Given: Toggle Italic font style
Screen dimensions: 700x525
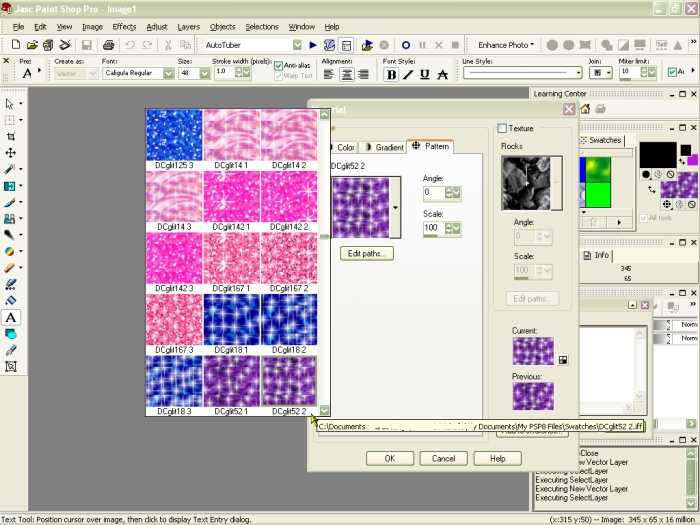Looking at the screenshot, I should (x=408, y=75).
